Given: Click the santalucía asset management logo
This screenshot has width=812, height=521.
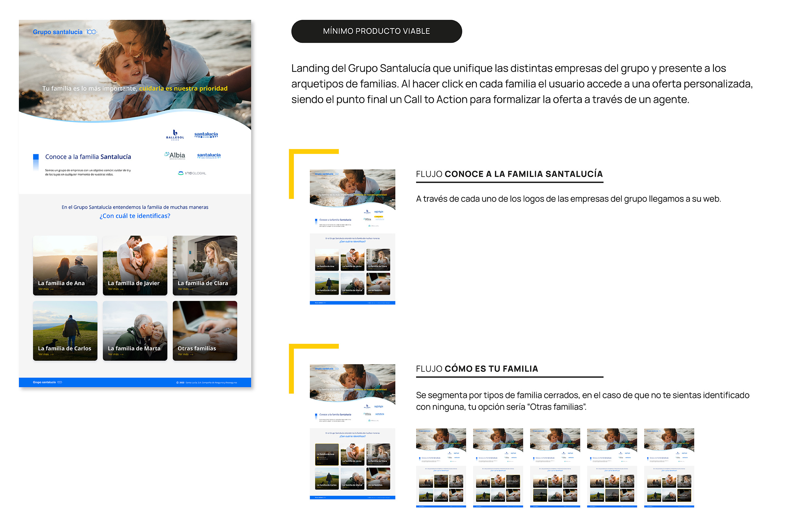Looking at the screenshot, I should point(209,155).
